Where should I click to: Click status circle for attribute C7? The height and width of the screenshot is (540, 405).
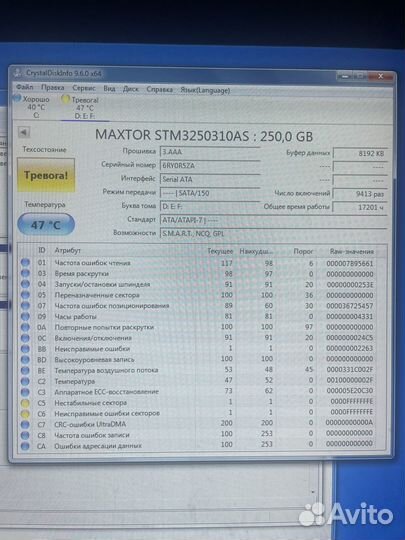point(25,424)
